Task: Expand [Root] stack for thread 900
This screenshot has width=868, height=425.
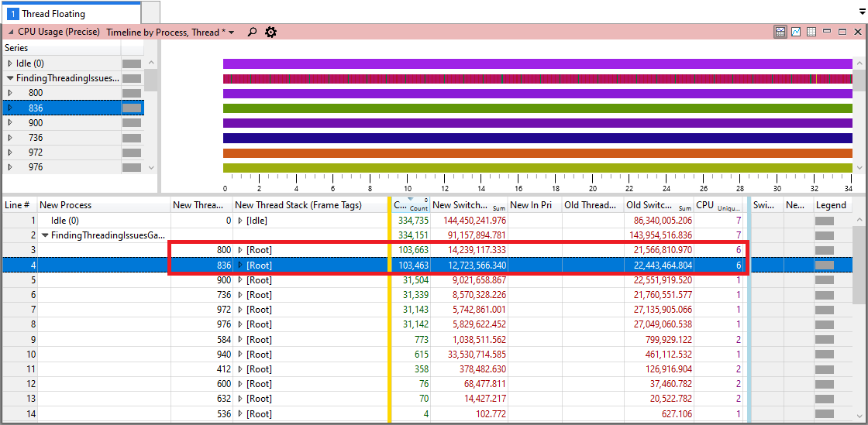Action: click(240, 279)
